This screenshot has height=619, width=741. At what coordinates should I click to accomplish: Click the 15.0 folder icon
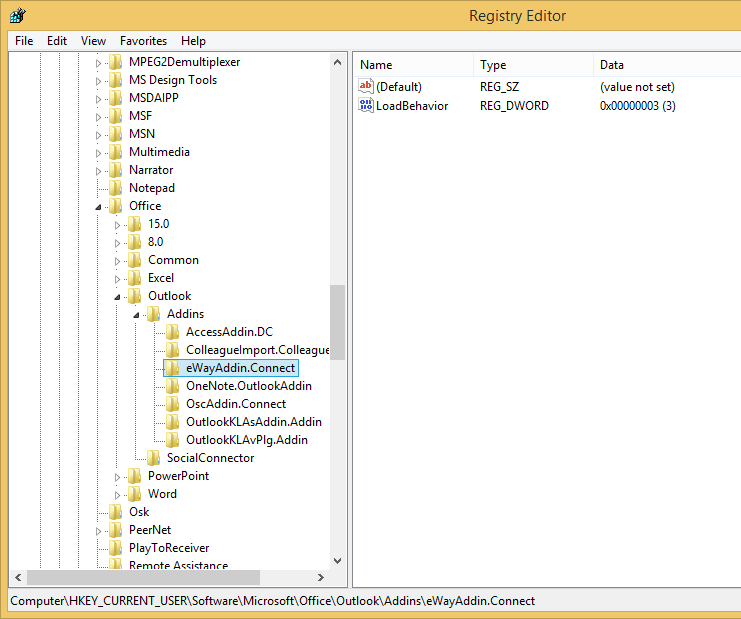[135, 224]
